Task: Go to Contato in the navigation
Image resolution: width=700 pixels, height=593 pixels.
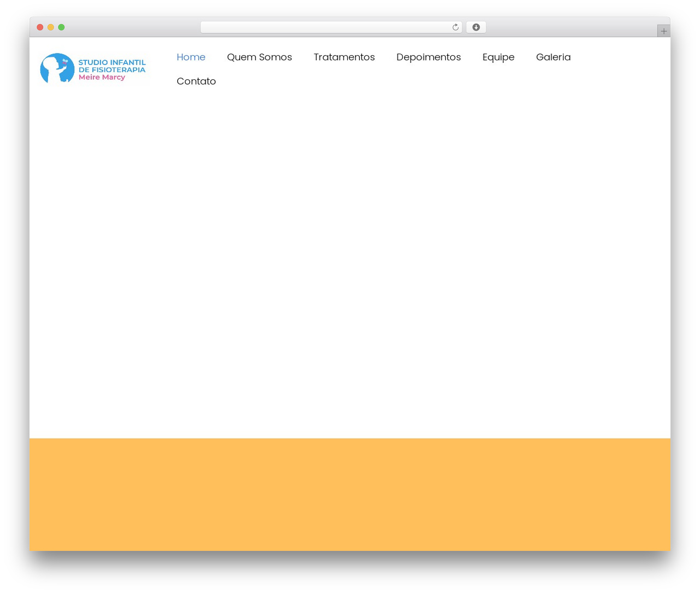Action: tap(196, 81)
